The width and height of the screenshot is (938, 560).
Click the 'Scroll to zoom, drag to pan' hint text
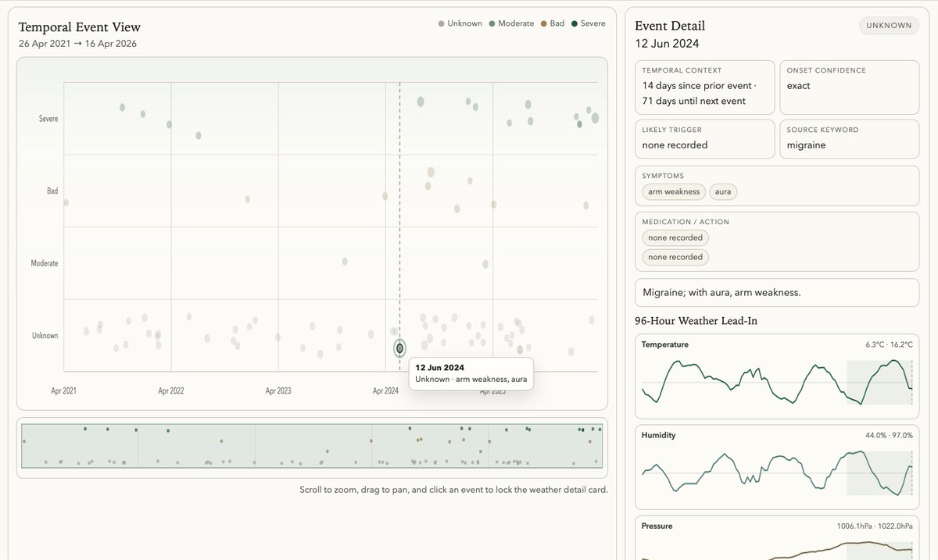(x=453, y=490)
